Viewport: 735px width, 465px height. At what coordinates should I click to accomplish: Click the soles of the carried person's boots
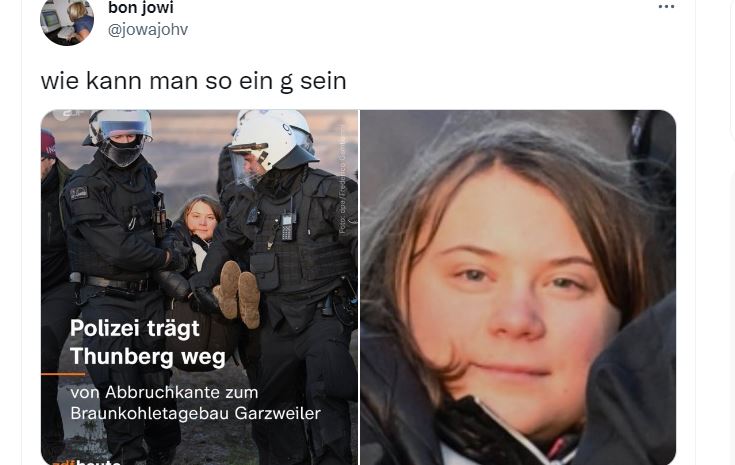pyautogui.click(x=240, y=293)
